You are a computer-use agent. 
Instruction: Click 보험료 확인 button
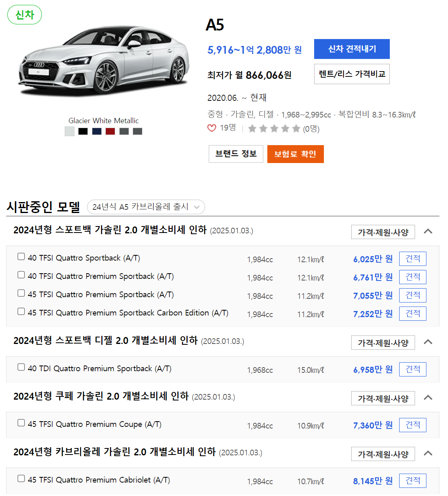pyautogui.click(x=295, y=154)
